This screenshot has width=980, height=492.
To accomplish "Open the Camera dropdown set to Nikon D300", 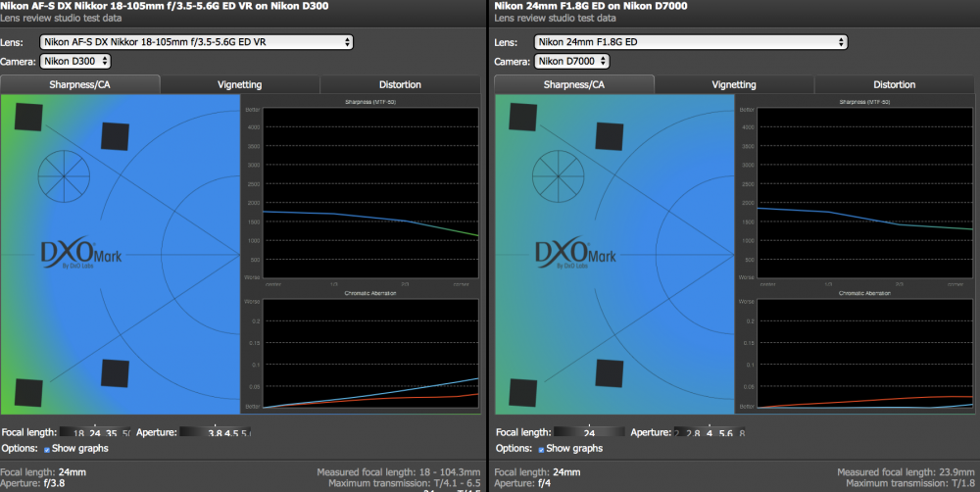I will [75, 62].
